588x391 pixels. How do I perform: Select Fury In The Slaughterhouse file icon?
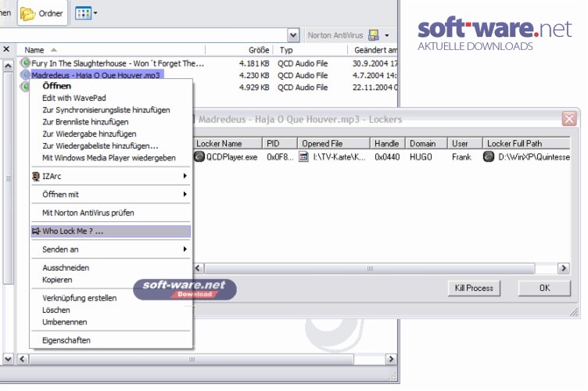click(x=25, y=63)
